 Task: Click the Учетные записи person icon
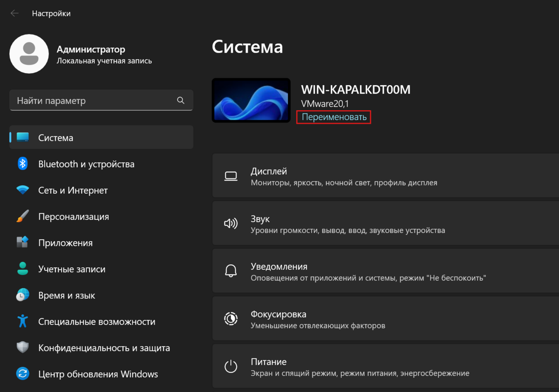point(22,269)
